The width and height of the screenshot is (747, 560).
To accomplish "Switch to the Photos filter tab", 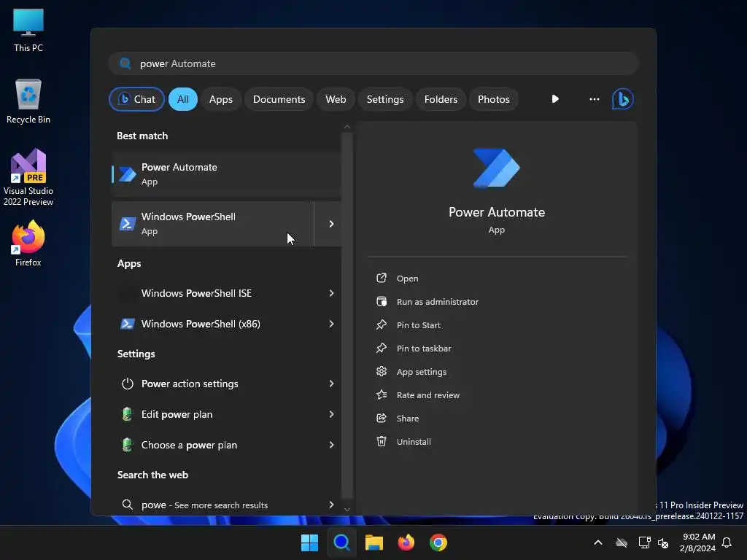I will pos(494,99).
